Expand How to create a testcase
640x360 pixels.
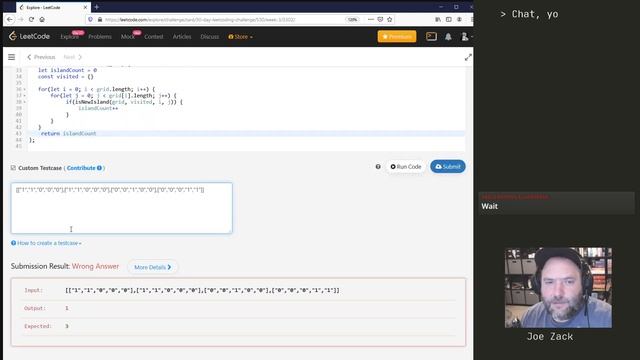(46, 243)
